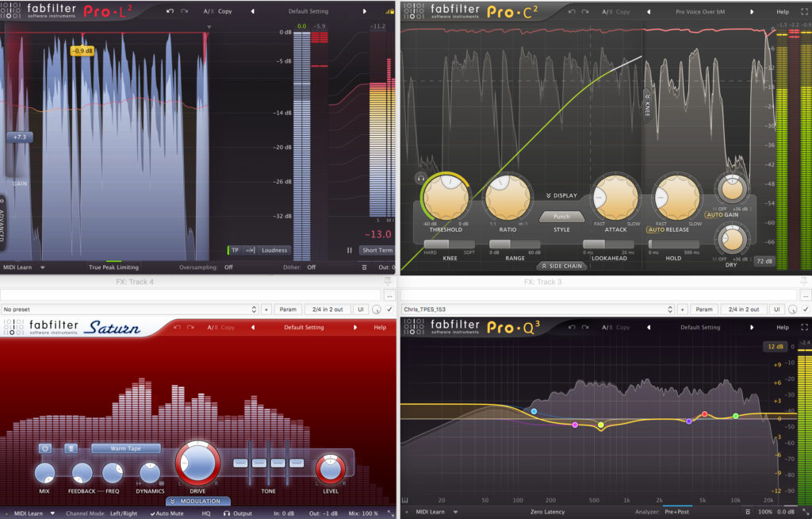This screenshot has height=519, width=812.
Task: Load previous preset in Pro-C 2
Action: point(649,11)
